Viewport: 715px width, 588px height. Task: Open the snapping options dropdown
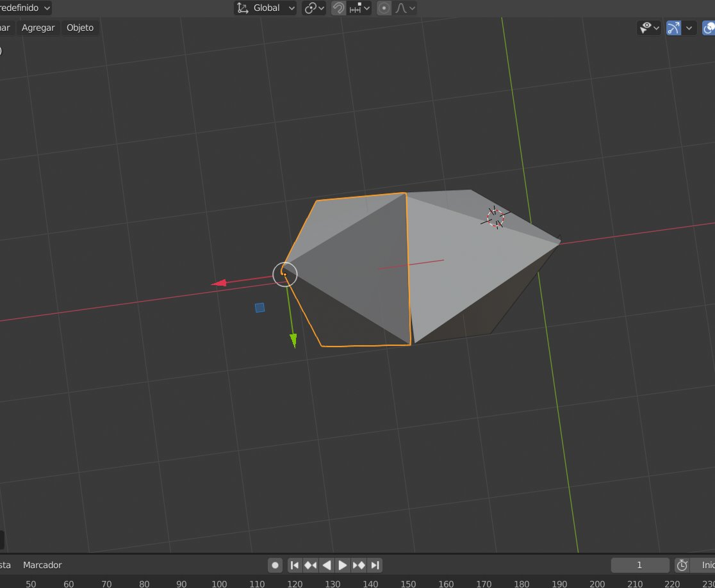pyautogui.click(x=359, y=8)
